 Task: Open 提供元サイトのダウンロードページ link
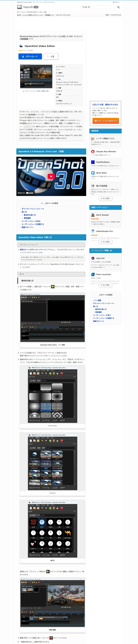click(33, 250)
